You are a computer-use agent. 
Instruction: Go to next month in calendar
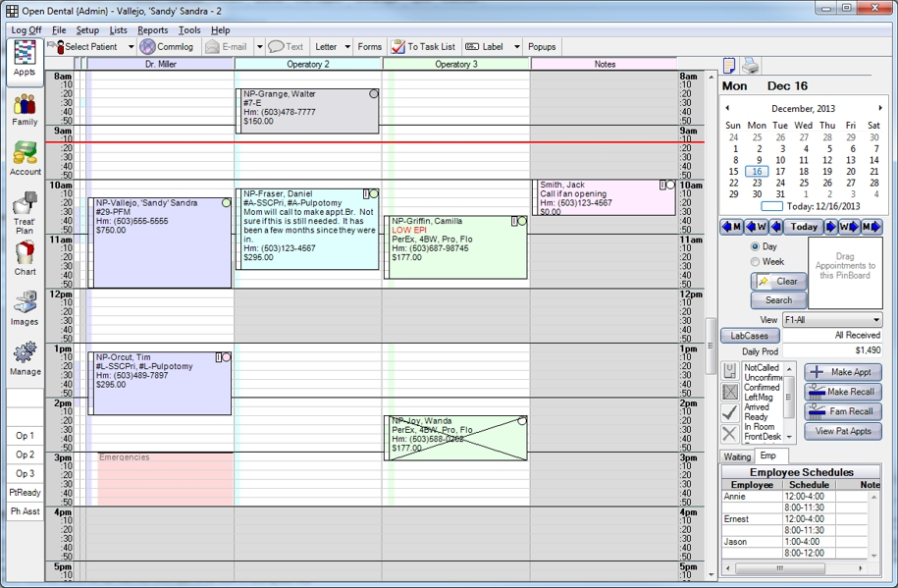point(880,108)
